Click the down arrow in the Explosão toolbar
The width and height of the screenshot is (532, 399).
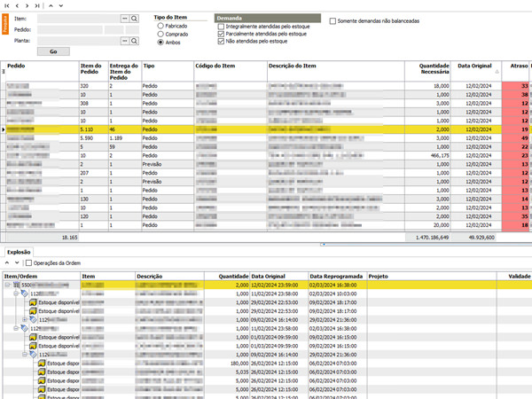[x=17, y=263]
